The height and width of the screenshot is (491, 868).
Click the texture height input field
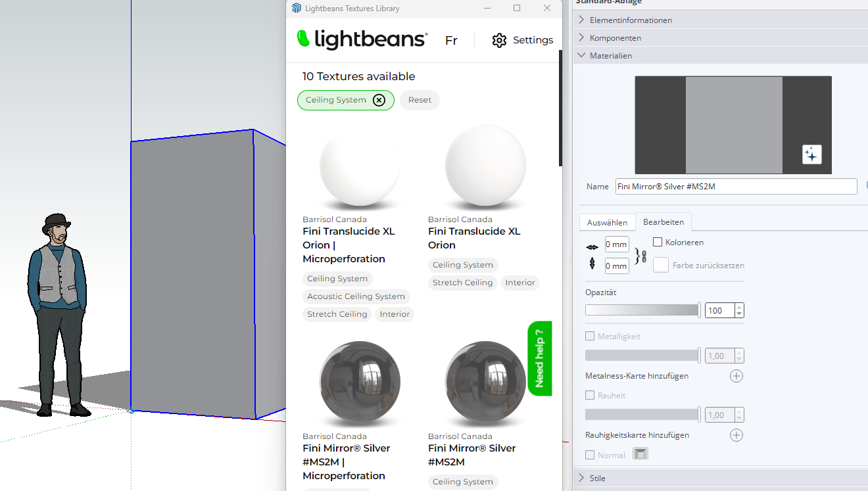617,266
